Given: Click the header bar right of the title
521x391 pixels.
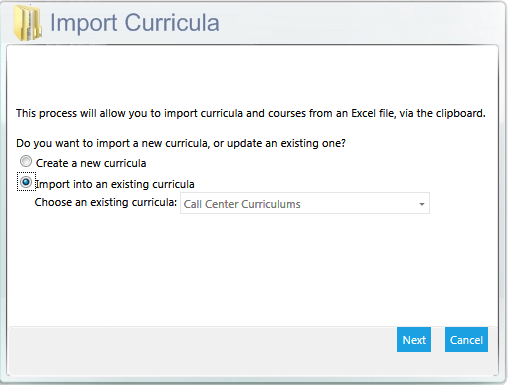Looking at the screenshot, I should click(x=360, y=23).
